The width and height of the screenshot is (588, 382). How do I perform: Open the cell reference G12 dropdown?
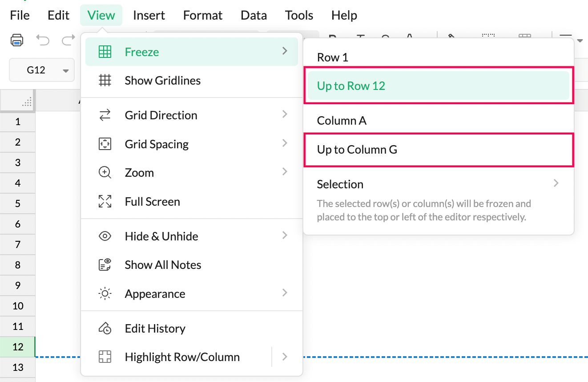(66, 70)
